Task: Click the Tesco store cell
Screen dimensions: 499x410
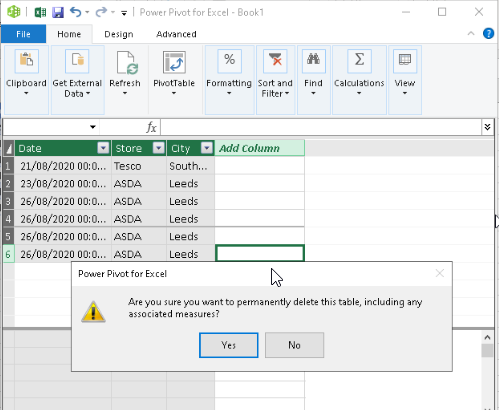Action: point(139,166)
